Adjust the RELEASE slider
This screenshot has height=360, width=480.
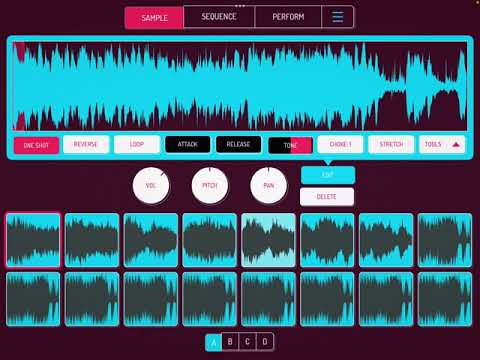click(x=238, y=144)
